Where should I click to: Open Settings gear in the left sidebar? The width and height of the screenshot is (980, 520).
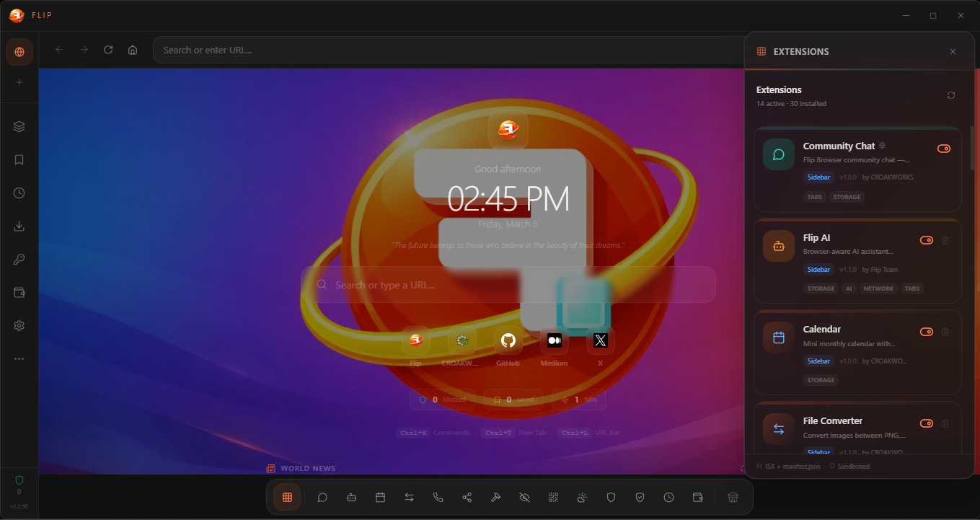[19, 325]
